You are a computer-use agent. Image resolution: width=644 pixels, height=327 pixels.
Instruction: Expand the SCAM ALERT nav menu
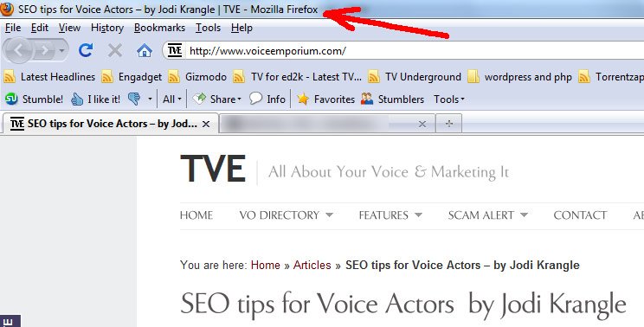coord(488,215)
